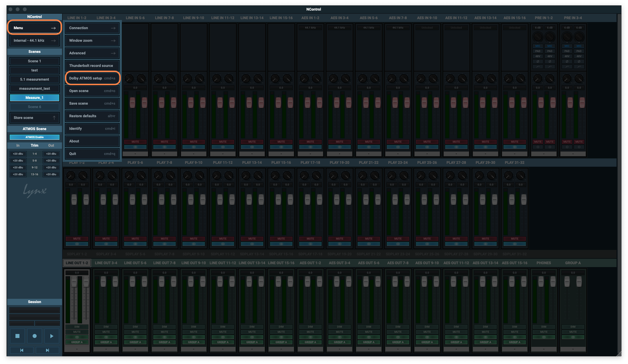Image resolution: width=628 pixels, height=364 pixels.
Task: Mute the LINE IN 7-8 strip
Action: click(x=165, y=142)
